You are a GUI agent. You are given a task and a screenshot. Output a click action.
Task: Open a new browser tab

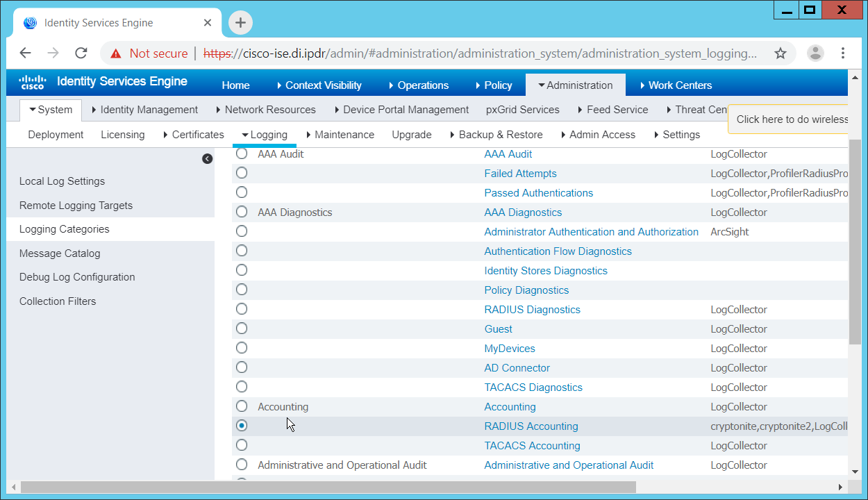tap(240, 23)
